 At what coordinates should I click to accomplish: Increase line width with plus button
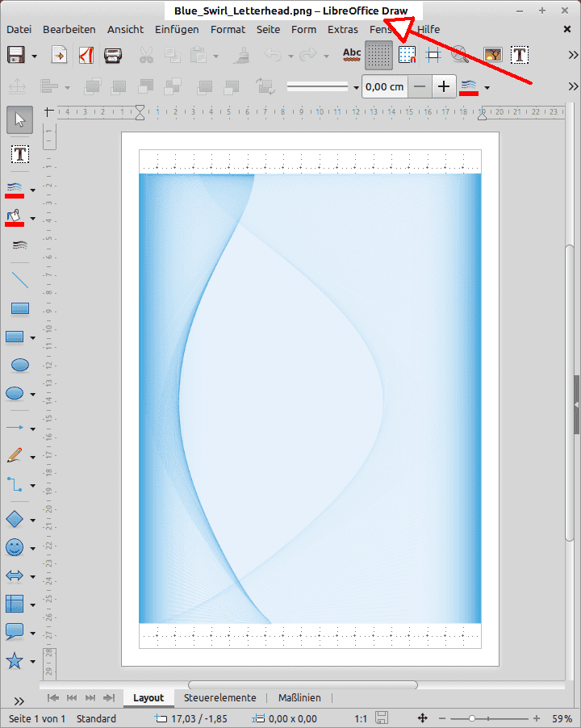444,87
